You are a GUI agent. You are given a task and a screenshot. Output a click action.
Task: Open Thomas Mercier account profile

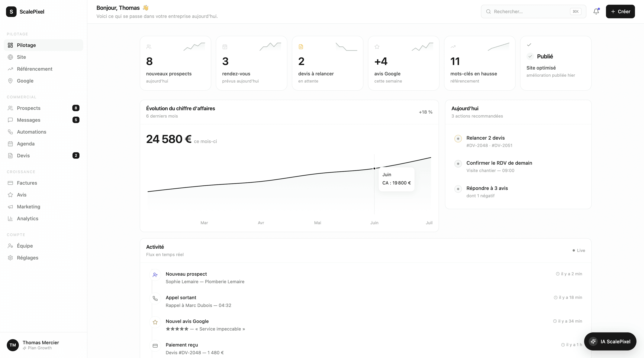(x=43, y=345)
